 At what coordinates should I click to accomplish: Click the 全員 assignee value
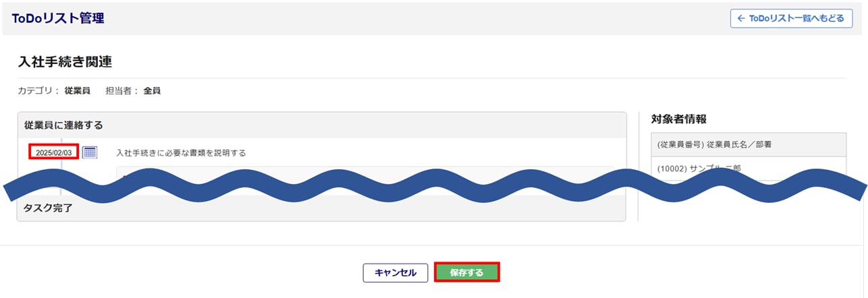click(x=152, y=90)
